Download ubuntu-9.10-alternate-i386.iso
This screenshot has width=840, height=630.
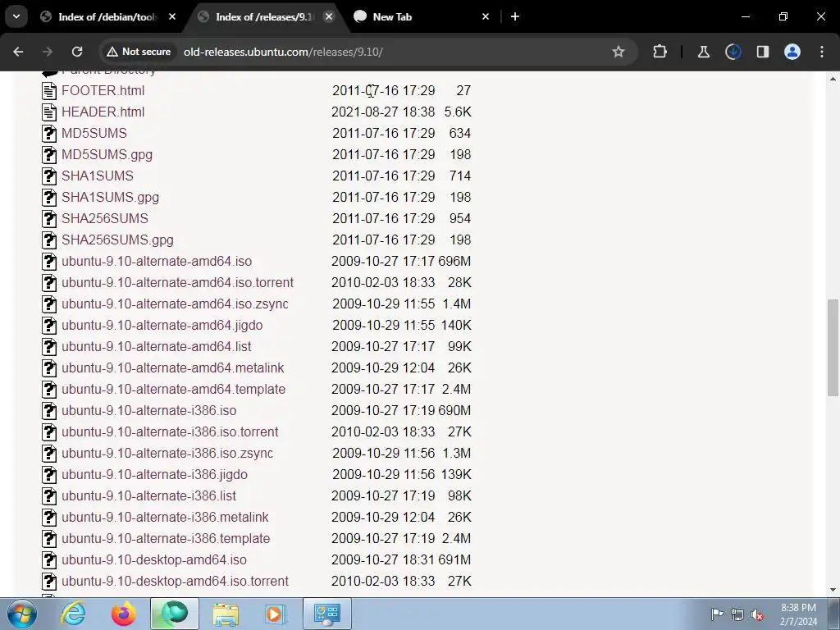point(149,410)
